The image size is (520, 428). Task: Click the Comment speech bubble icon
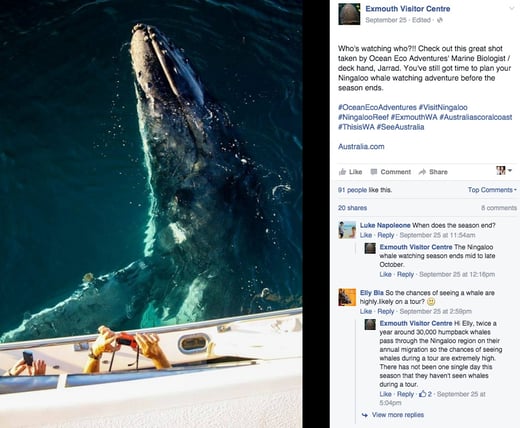click(374, 172)
